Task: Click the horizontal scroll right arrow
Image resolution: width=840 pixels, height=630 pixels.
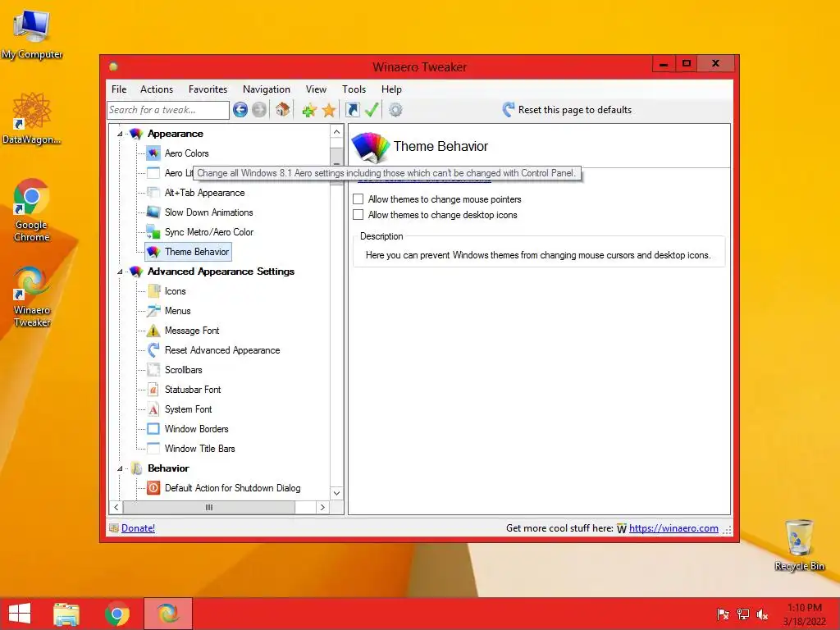Action: (x=322, y=507)
